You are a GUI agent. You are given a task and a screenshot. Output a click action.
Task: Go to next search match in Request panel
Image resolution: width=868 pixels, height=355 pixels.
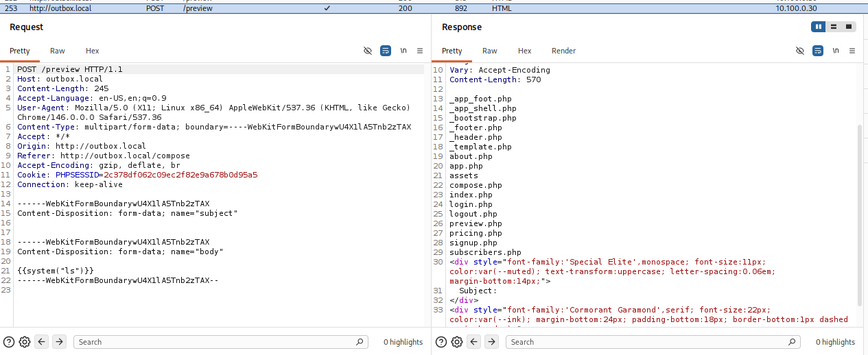(60, 342)
